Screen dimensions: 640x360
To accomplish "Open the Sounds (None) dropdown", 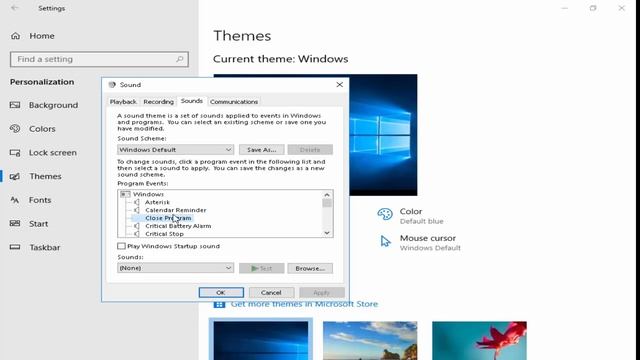I will click(176, 268).
